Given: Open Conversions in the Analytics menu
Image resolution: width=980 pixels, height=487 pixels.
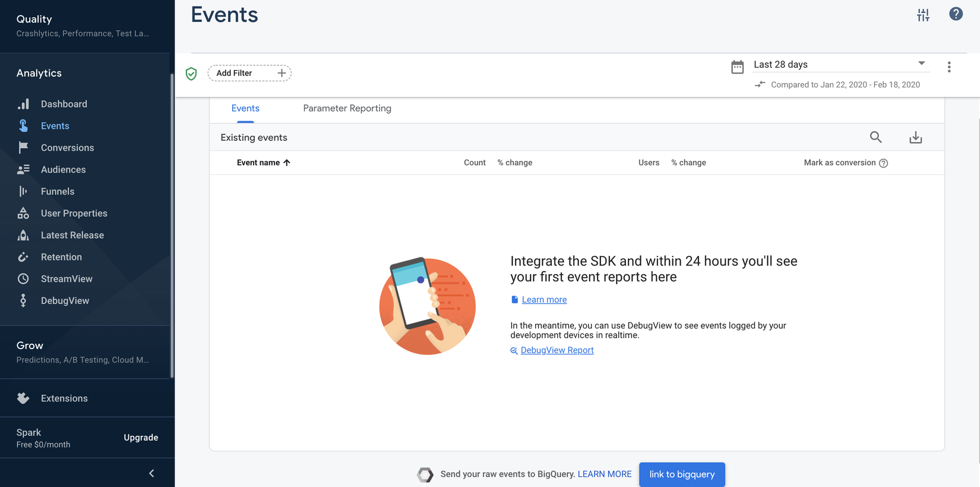Looking at the screenshot, I should (x=67, y=148).
